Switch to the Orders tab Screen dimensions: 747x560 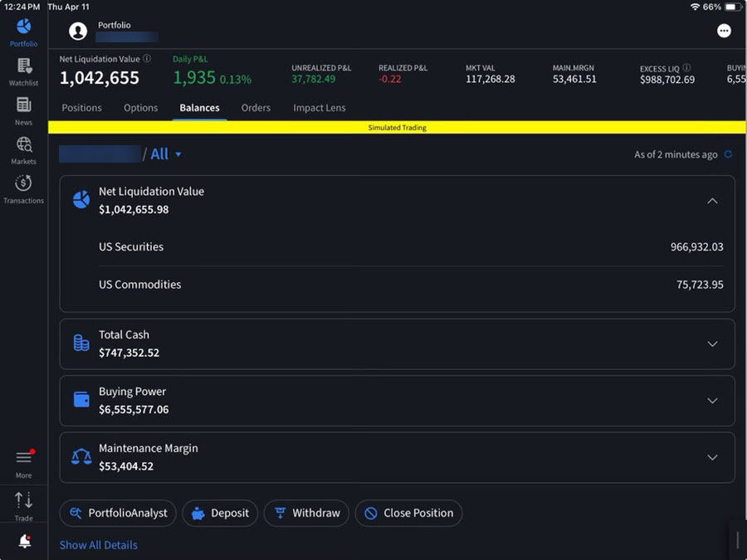click(256, 108)
